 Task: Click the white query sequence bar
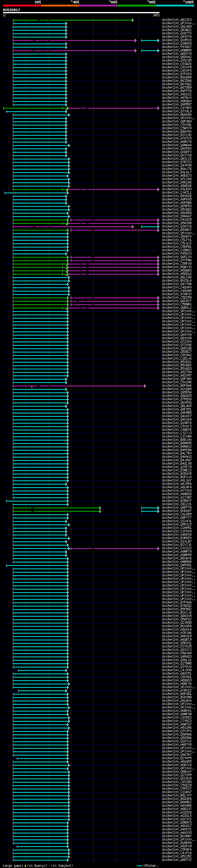(x=81, y=12)
